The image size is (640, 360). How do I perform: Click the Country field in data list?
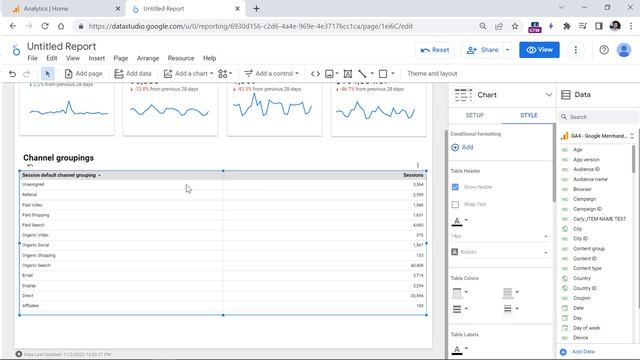(582, 278)
